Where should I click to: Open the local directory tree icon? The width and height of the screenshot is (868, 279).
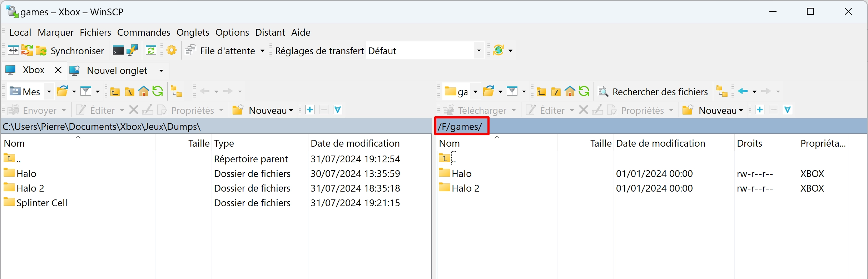(176, 92)
